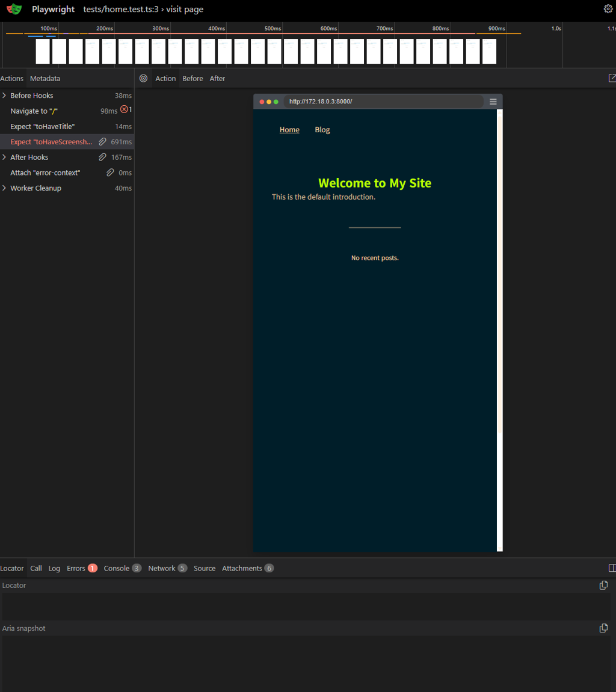This screenshot has height=692, width=616.
Task: Expand the Worker Cleanup action
Action: (4, 188)
